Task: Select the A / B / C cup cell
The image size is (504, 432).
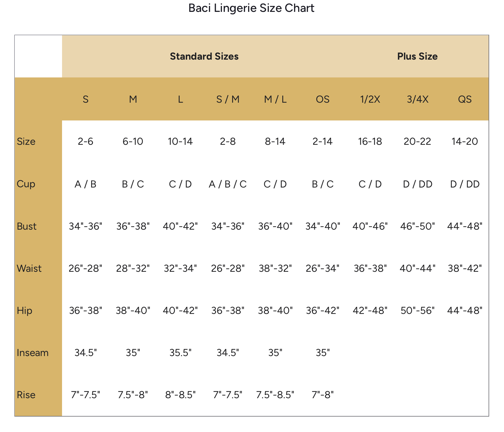Action: point(228,184)
